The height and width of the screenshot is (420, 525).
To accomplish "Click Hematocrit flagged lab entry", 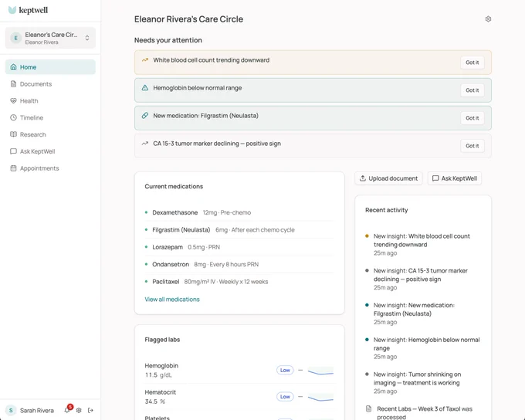I will 239,397.
